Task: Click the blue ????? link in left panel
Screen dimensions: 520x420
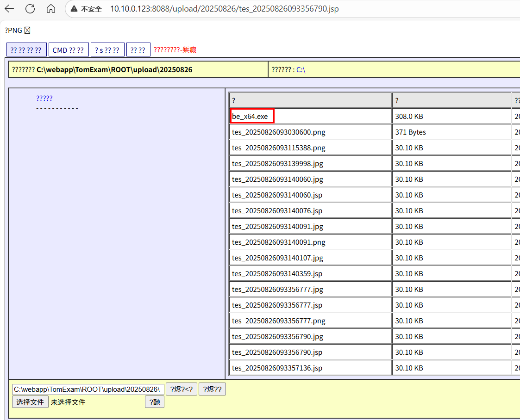Action: pyautogui.click(x=44, y=98)
